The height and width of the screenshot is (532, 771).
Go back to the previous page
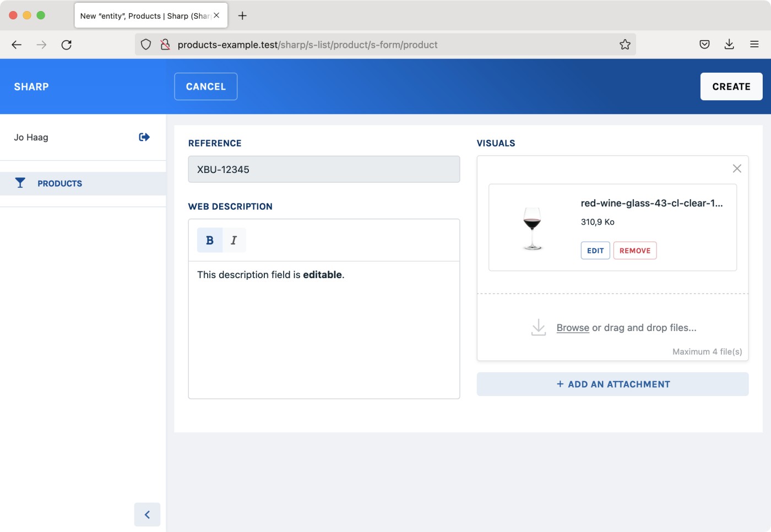click(17, 45)
